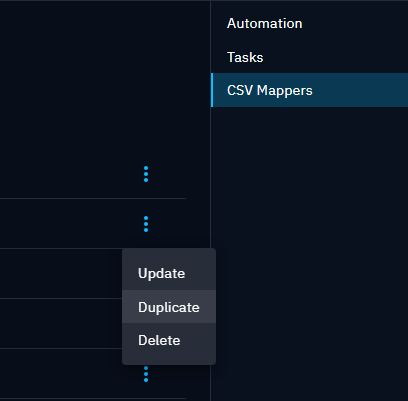Choose Duplicate from the popup menu
The height and width of the screenshot is (401, 408).
tap(169, 307)
